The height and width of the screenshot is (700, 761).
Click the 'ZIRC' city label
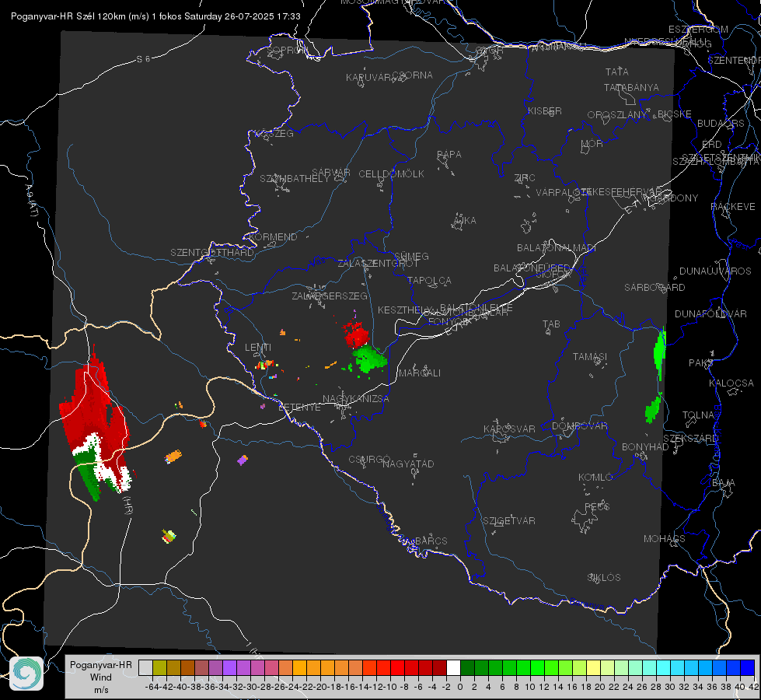[x=524, y=178]
